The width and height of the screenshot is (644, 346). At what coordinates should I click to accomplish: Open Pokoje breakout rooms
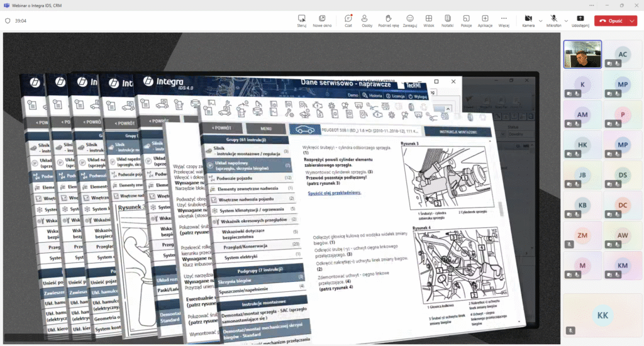[466, 21]
